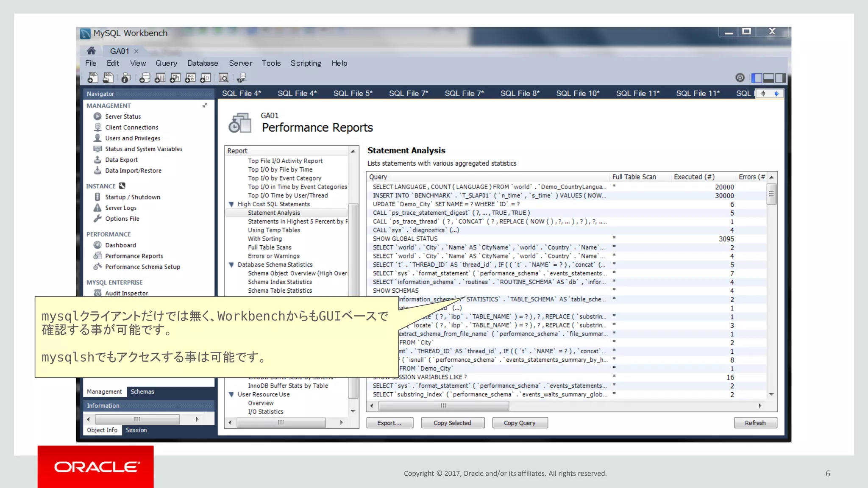
Task: Switch to the SQL File 8* tab
Action: [520, 93]
